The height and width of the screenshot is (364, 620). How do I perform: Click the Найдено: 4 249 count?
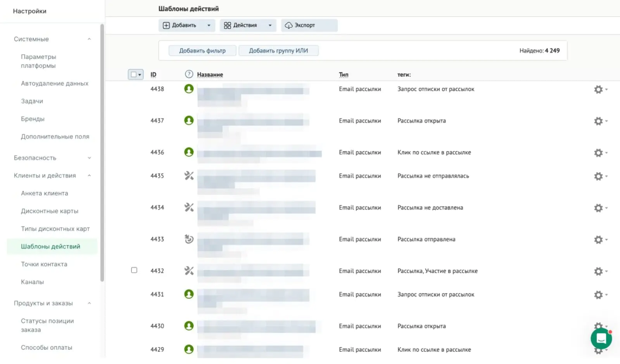[x=539, y=51]
